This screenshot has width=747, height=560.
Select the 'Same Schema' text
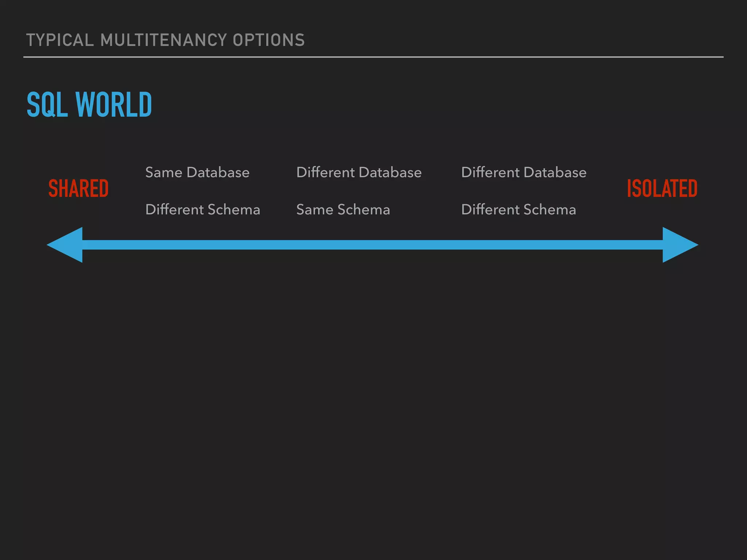click(343, 209)
